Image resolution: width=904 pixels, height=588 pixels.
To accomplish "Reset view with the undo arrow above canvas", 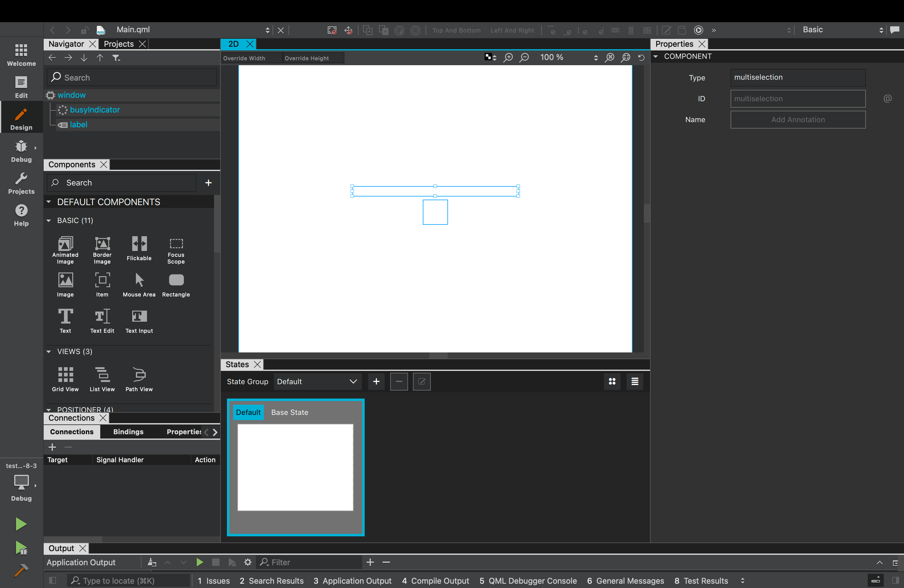I will (641, 58).
